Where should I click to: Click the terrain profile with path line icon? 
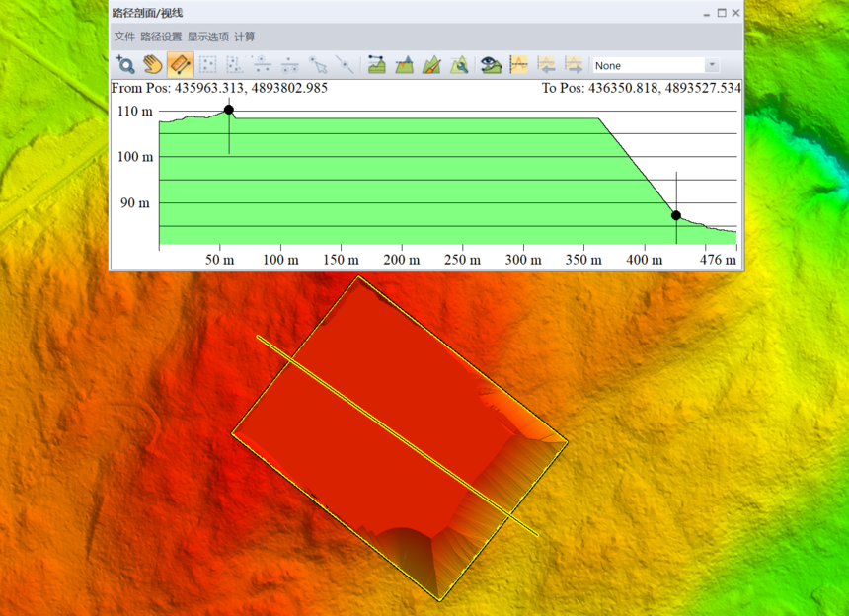click(x=376, y=65)
